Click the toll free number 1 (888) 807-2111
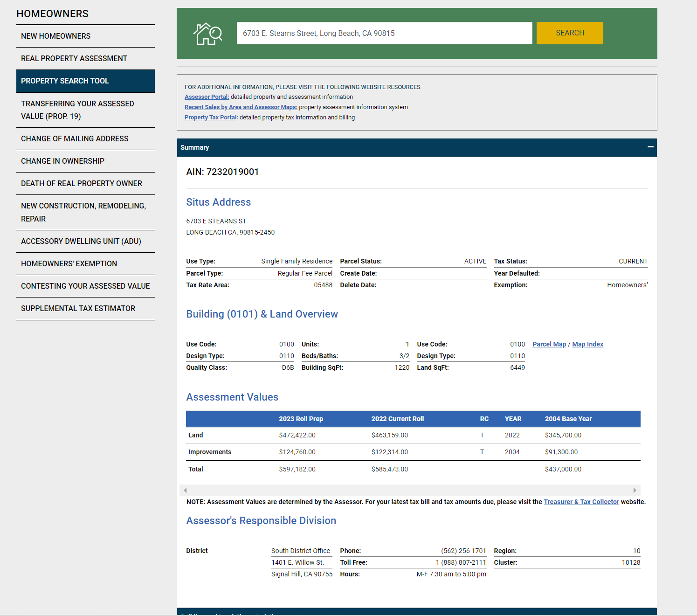697x616 pixels. click(x=461, y=562)
